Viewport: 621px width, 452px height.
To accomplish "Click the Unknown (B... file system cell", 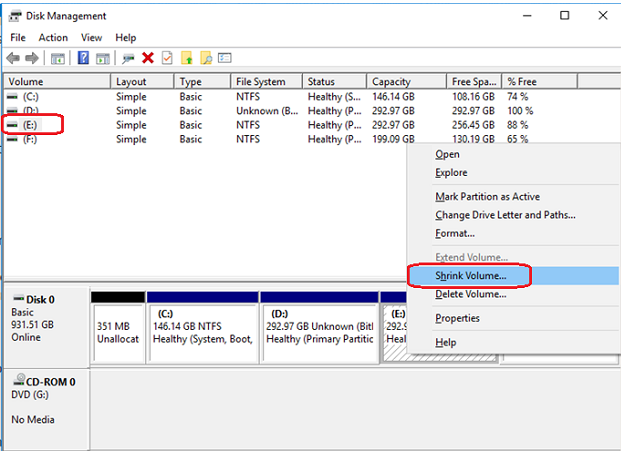I will [267, 111].
